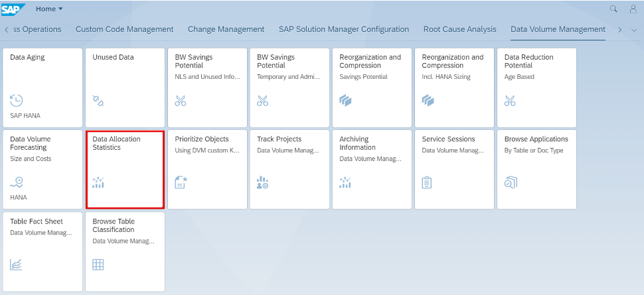Image resolution: width=644 pixels, height=295 pixels.
Task: Click Data Volume Forecasting clock icon
Action: 17,182
